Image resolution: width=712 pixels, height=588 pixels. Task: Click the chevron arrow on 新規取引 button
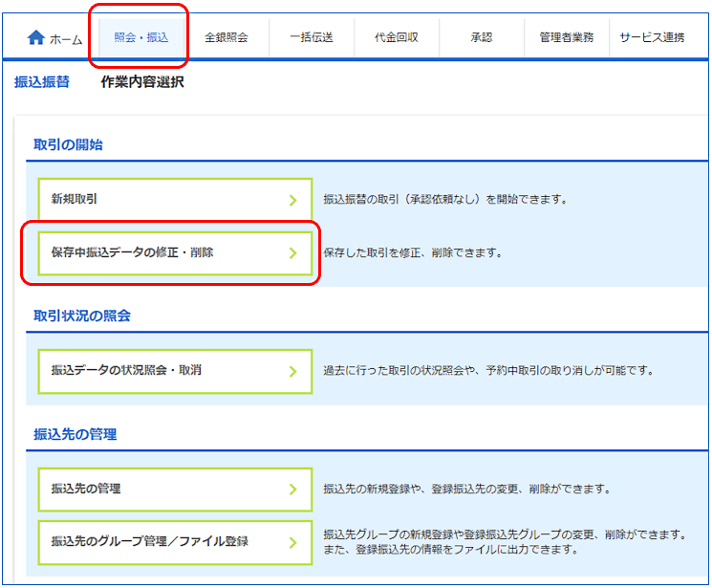click(x=293, y=201)
